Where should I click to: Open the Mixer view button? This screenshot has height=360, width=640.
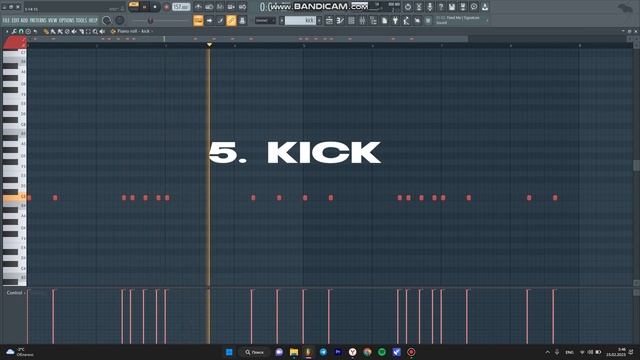click(362, 20)
